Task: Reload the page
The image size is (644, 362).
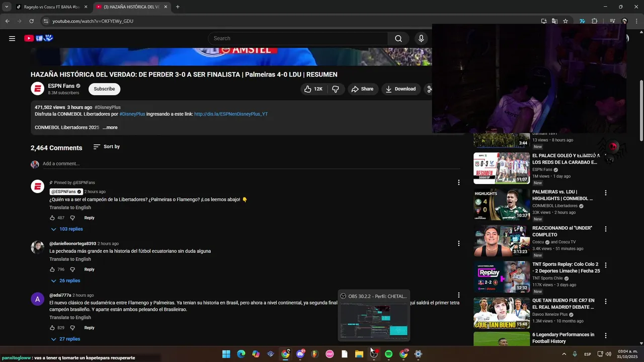Action: pos(31,21)
